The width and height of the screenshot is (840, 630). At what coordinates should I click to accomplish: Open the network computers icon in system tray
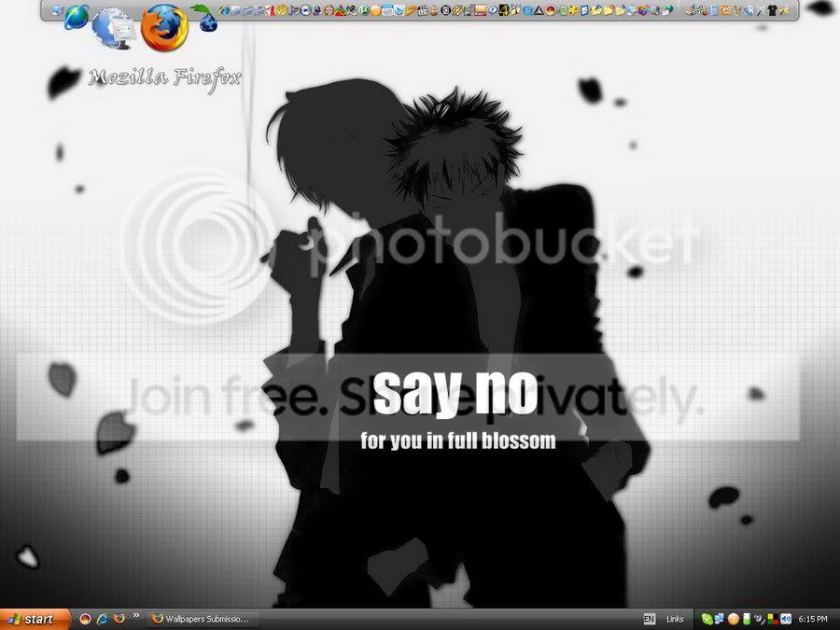pyautogui.click(x=720, y=619)
